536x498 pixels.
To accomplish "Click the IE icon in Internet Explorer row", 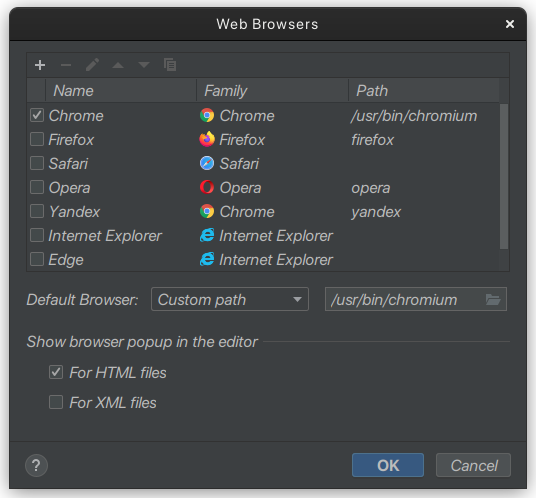I will point(207,235).
